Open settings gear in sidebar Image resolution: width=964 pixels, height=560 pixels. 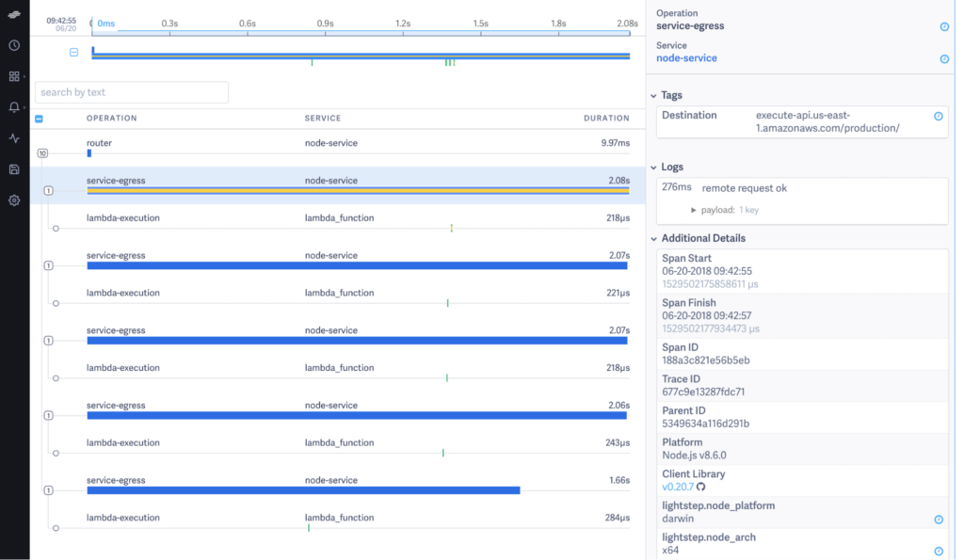point(14,200)
